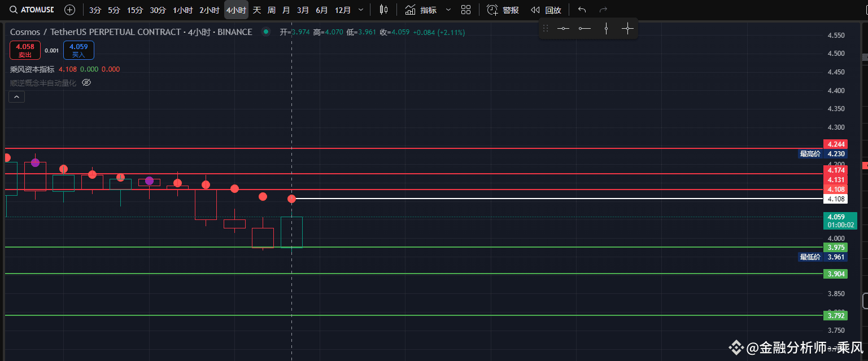Click the Cosmos / TetherUS chart title

click(x=131, y=32)
